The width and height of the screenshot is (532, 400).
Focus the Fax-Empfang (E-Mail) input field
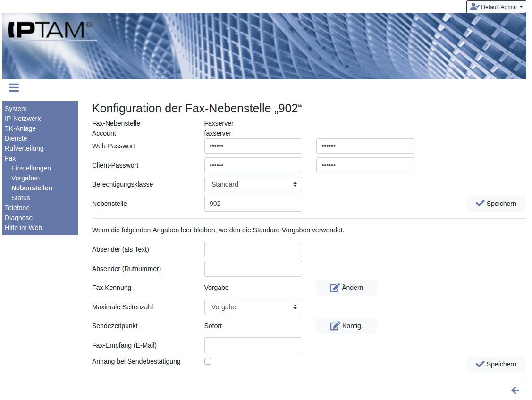click(x=253, y=345)
